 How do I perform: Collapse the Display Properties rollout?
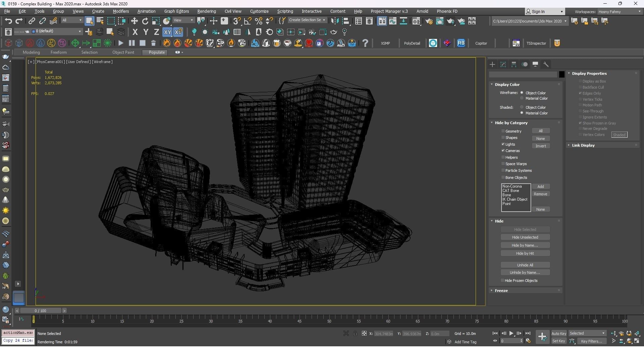tap(603, 73)
